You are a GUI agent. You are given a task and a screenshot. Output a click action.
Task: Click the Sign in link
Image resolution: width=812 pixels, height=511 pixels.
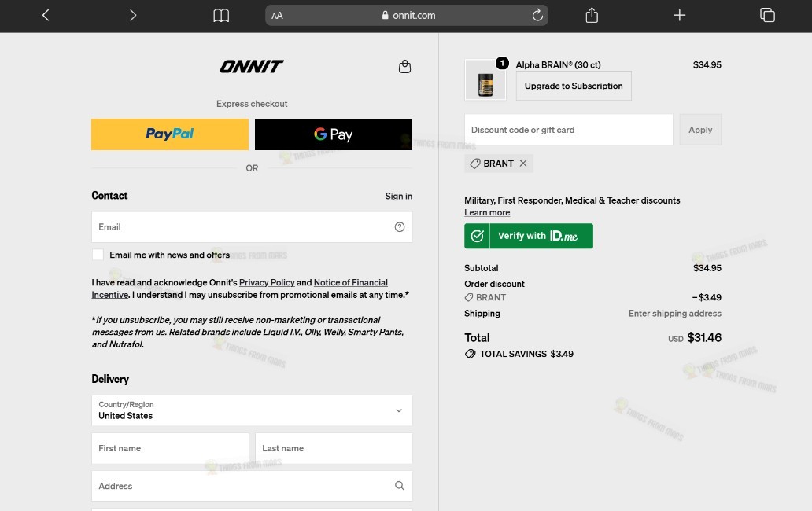399,196
